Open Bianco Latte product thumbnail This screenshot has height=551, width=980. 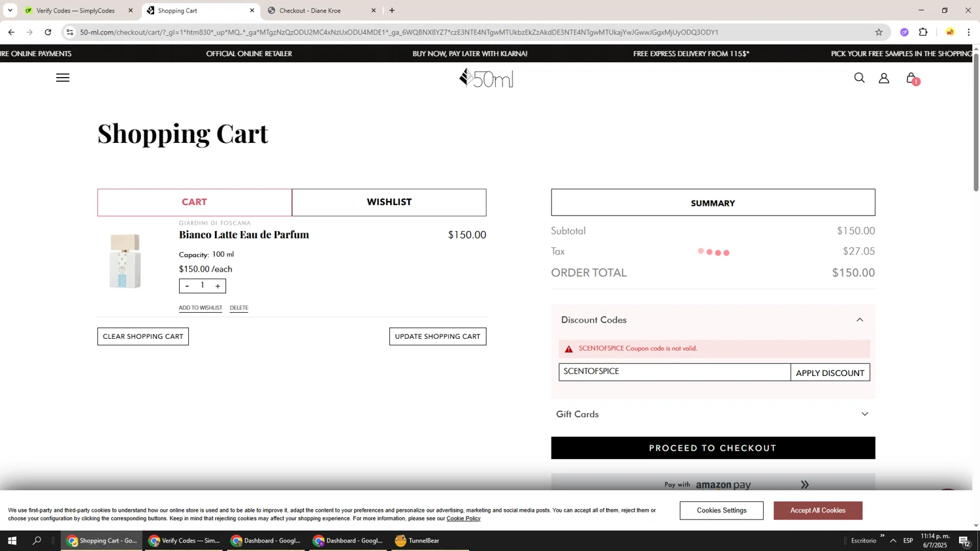[125, 261]
